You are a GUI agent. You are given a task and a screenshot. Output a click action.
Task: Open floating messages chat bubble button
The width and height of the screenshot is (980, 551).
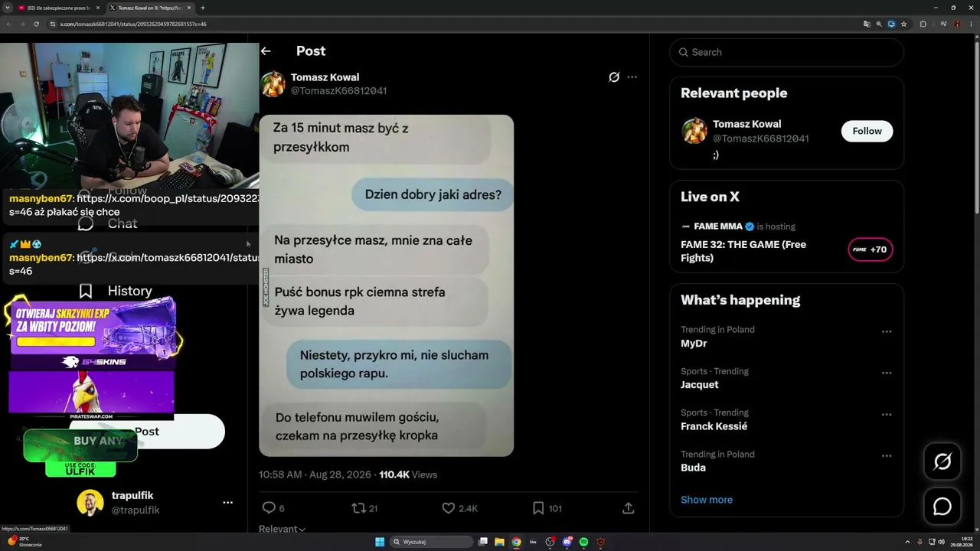coord(942,507)
